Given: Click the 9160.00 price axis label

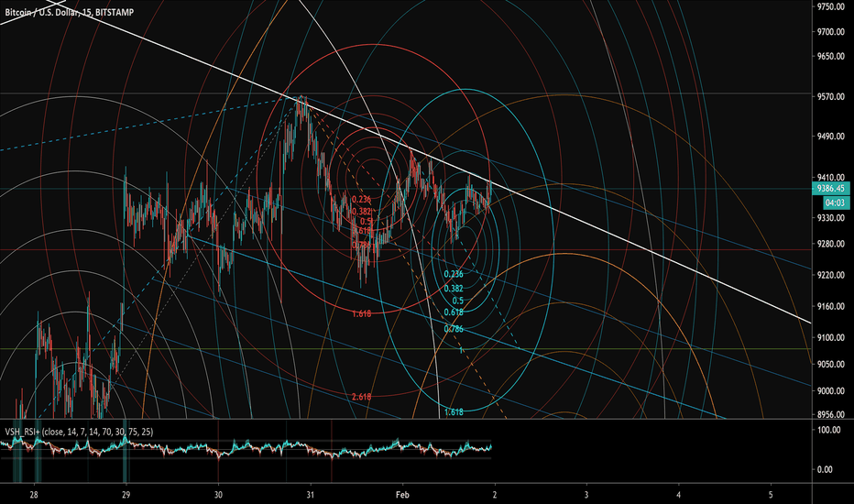Looking at the screenshot, I should click(831, 306).
